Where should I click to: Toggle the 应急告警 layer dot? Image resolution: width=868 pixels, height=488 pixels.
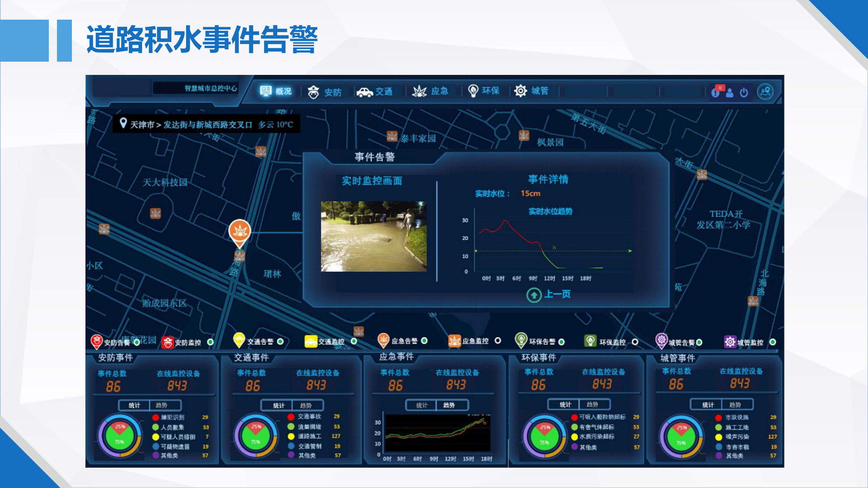pos(424,341)
